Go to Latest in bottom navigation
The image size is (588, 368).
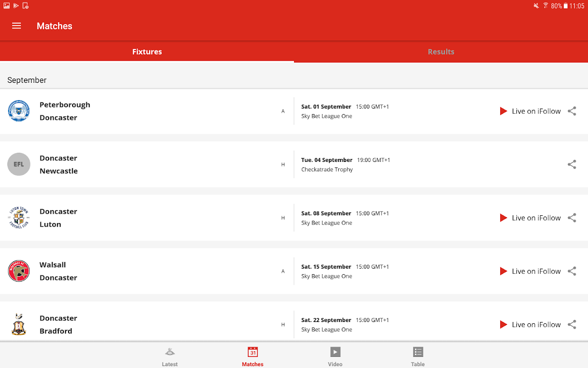pyautogui.click(x=170, y=357)
